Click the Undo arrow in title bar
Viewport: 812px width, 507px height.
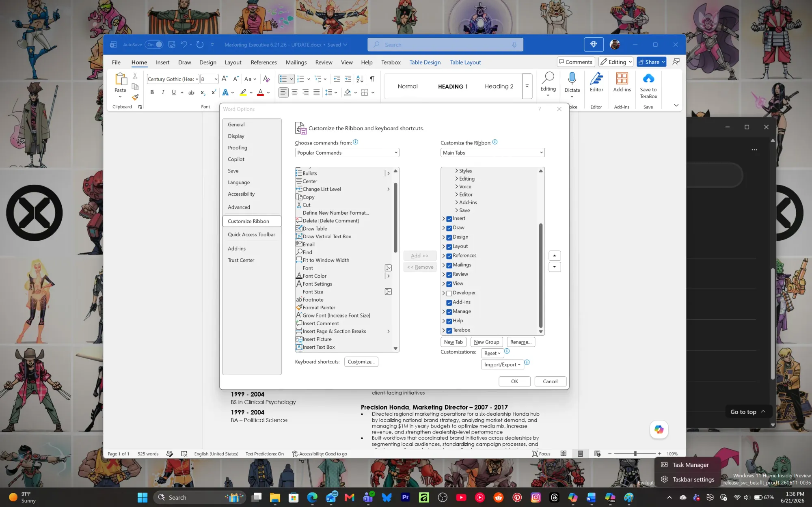[184, 45]
